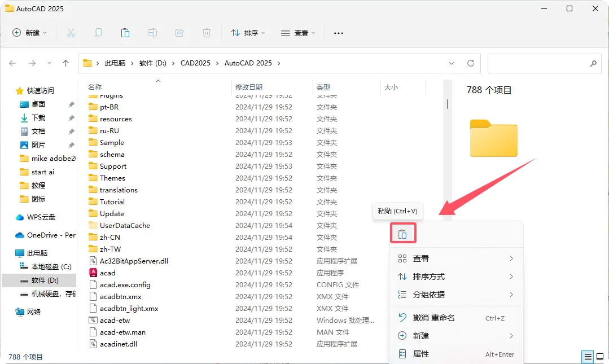Click 此电脑 in the address breadcrumb
Screen dimensions: 609x364
click(115, 63)
